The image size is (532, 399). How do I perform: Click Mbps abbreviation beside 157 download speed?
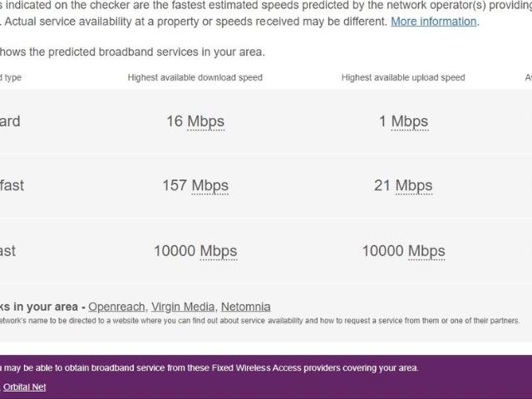click(209, 185)
